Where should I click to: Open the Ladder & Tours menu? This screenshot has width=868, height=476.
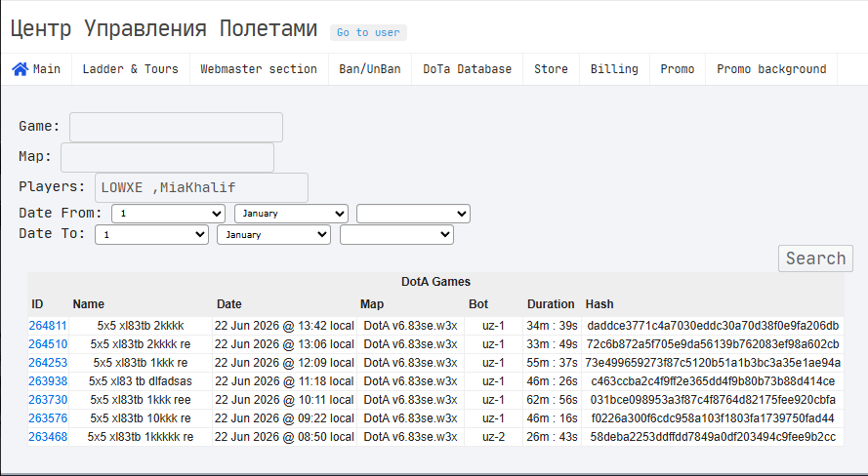click(130, 69)
